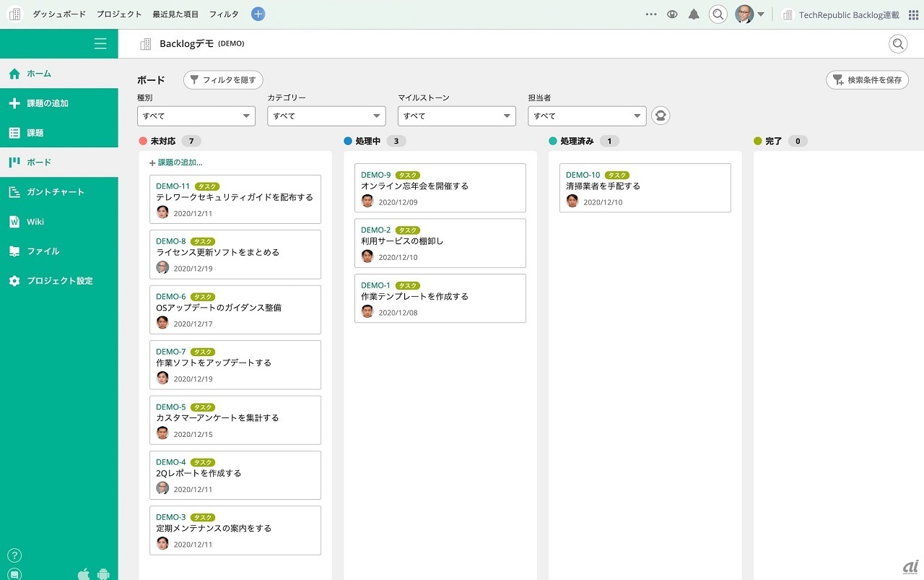Screen dimensions: 924x580
Task: Open the 種別 dropdown
Action: pos(196,116)
